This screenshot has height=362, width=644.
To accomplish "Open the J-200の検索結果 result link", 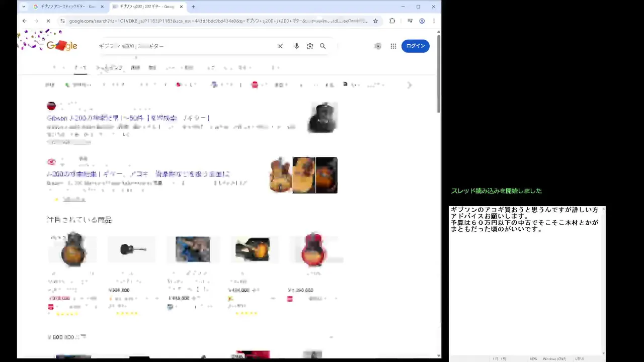I will click(x=138, y=174).
